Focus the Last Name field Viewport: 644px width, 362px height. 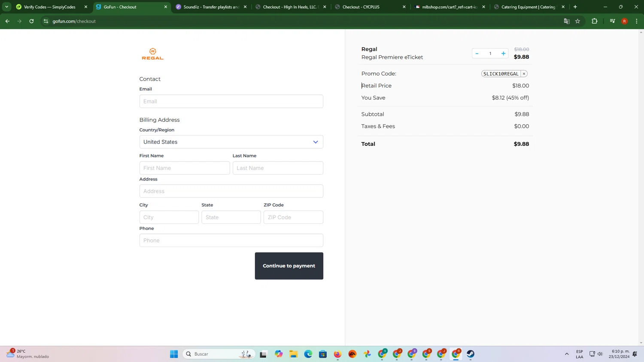tap(278, 168)
